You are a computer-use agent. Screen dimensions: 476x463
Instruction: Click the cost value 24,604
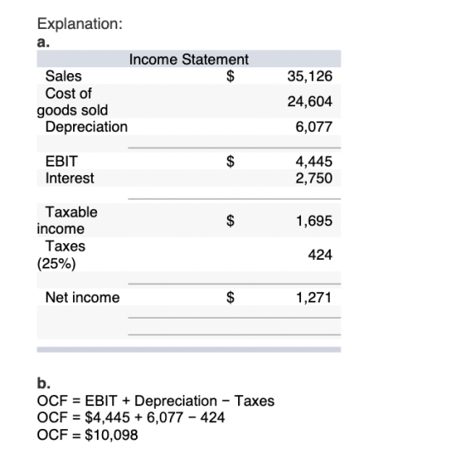point(309,101)
